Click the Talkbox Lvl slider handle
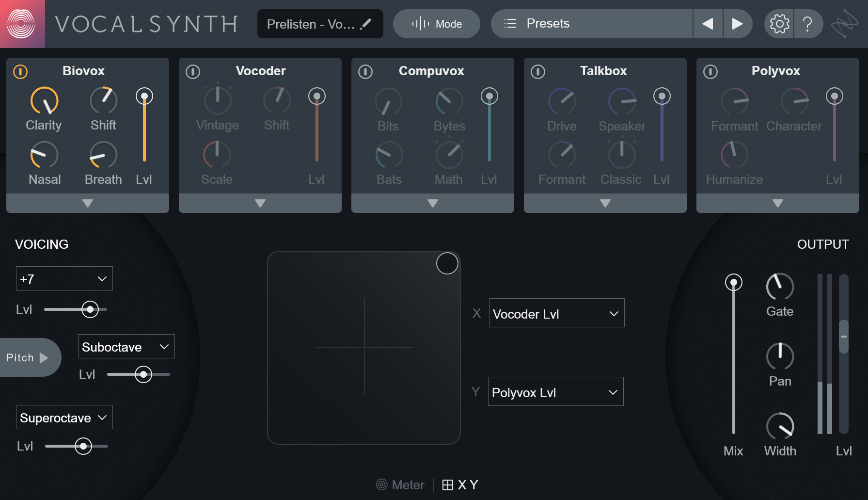Viewport: 868px width, 500px height. (x=662, y=96)
